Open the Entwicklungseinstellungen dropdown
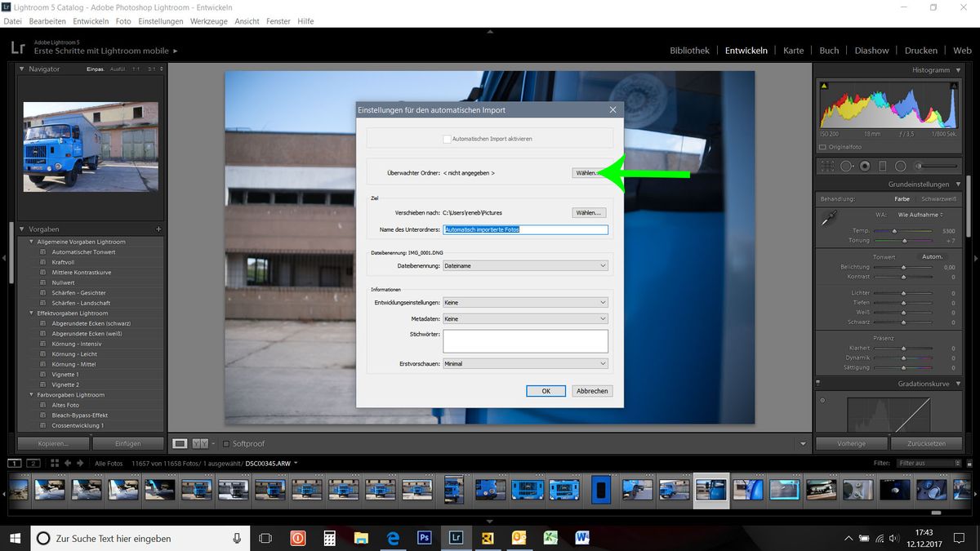980x551 pixels. pyautogui.click(x=525, y=303)
